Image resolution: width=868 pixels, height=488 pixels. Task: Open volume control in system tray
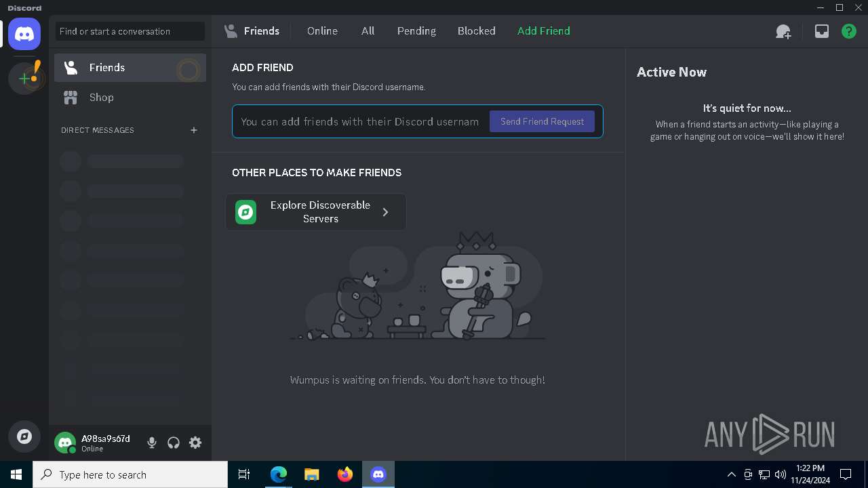(x=780, y=474)
